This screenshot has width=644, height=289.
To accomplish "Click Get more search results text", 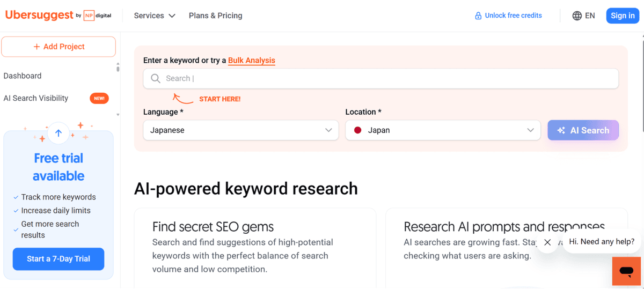I will click(50, 229).
